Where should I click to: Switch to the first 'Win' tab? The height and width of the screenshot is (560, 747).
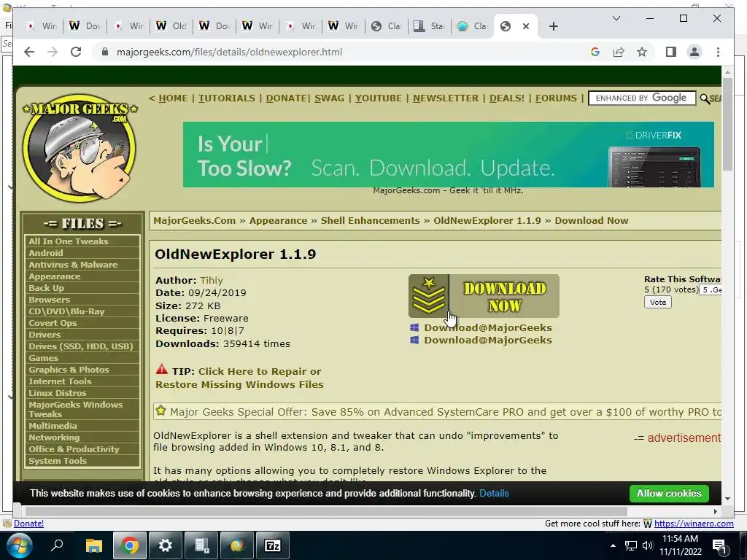41,26
